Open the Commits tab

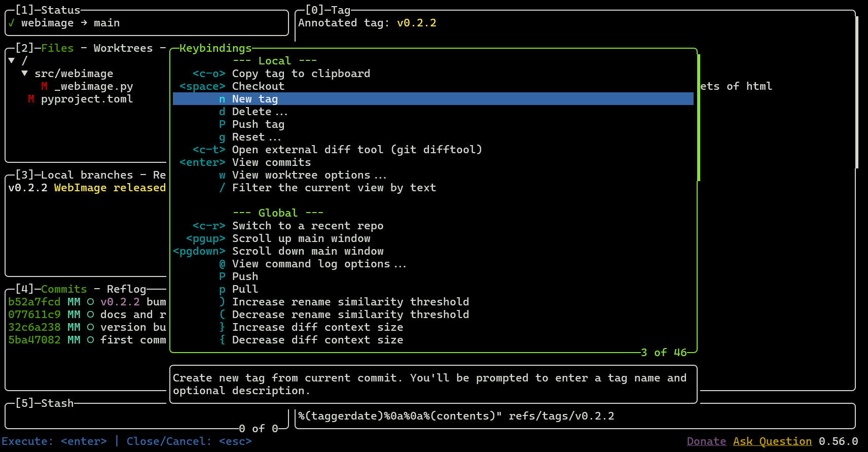point(64,289)
